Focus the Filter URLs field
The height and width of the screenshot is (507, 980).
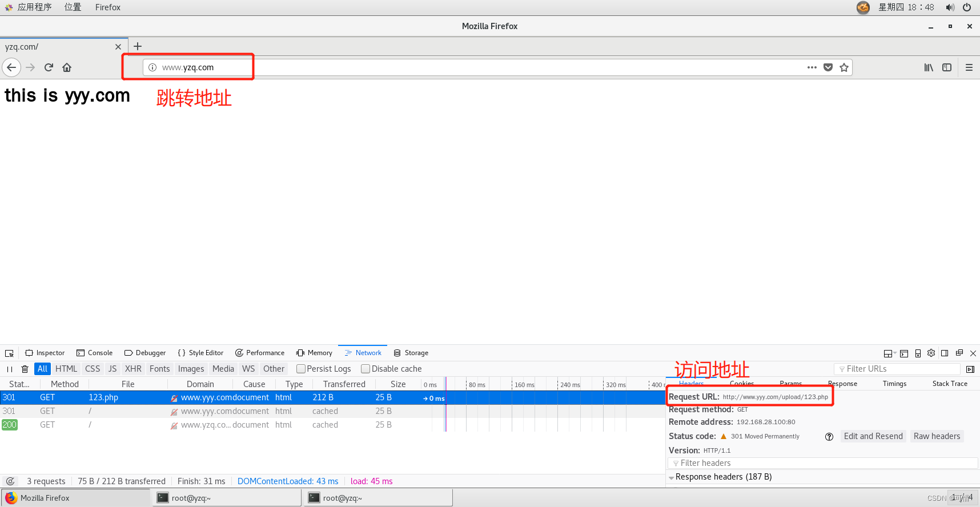point(897,369)
